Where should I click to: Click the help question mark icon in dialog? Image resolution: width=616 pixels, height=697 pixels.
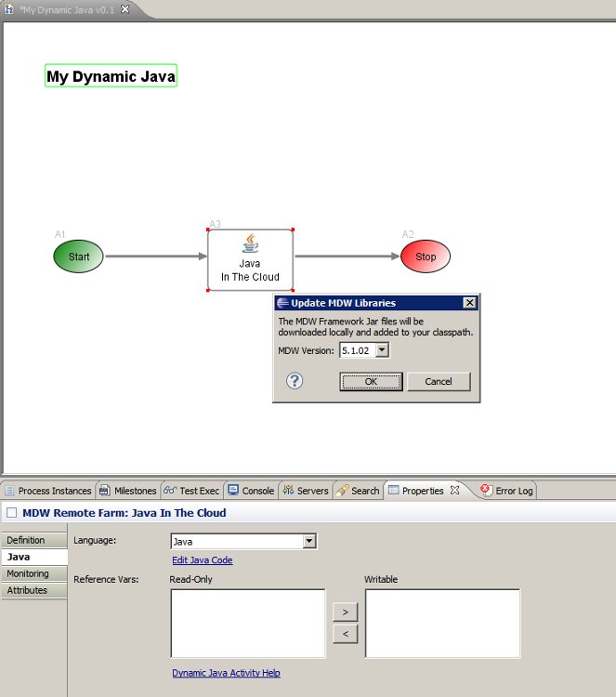[295, 381]
